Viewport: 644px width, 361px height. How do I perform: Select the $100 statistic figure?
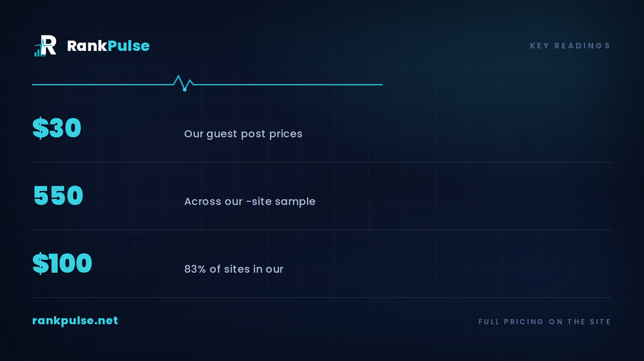[62, 263]
